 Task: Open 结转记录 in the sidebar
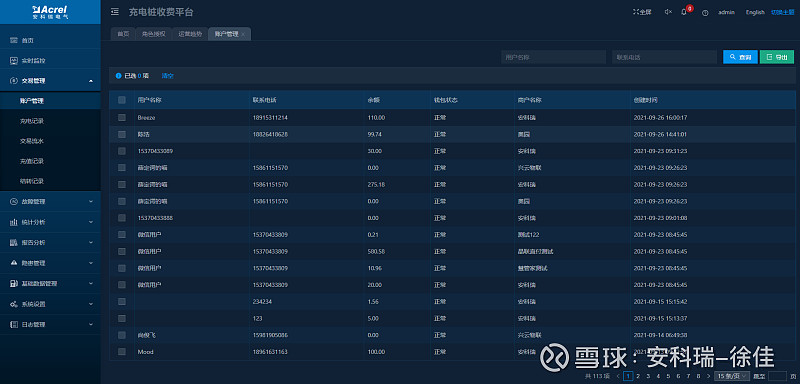coord(32,181)
